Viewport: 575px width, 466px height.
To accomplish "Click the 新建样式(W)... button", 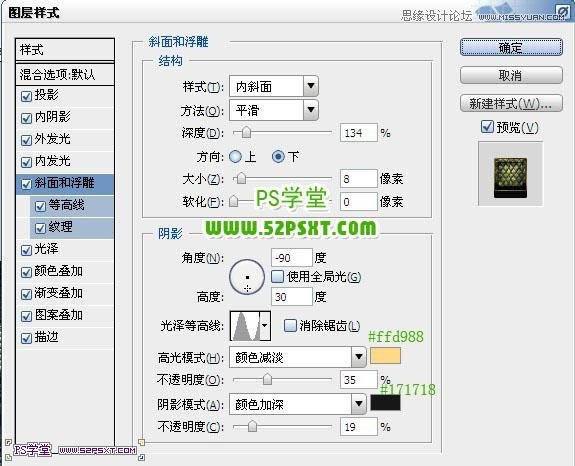I will click(511, 104).
